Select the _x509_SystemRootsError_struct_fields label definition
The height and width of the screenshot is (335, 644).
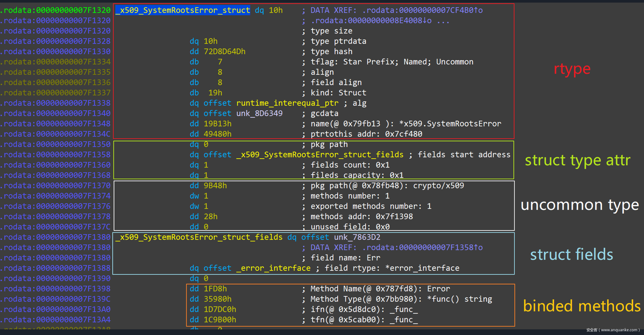pos(199,237)
